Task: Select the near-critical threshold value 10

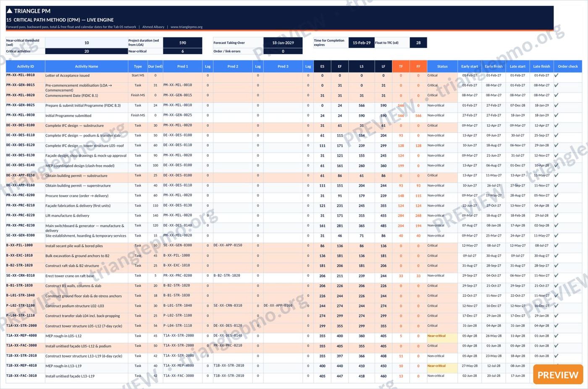Action: pos(87,43)
